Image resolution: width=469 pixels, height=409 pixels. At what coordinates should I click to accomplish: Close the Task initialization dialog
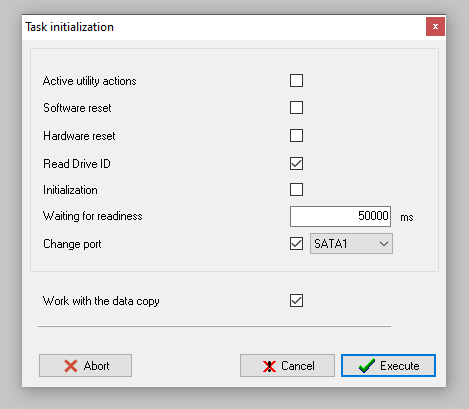[435, 27]
